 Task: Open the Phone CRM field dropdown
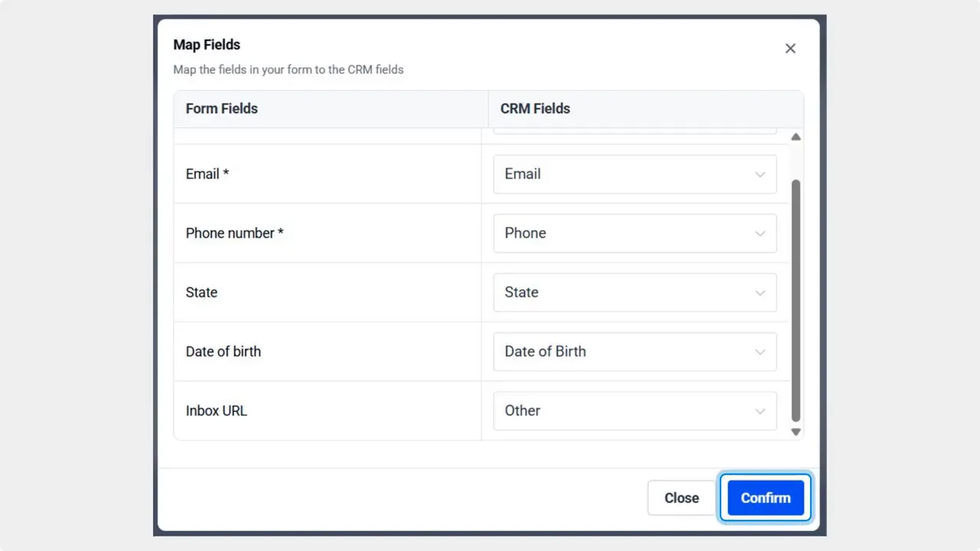tap(634, 233)
